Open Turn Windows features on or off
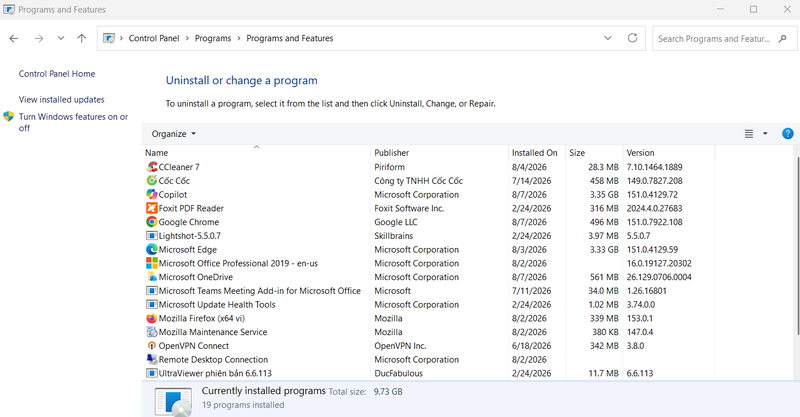This screenshot has height=417, width=800. 73,122
